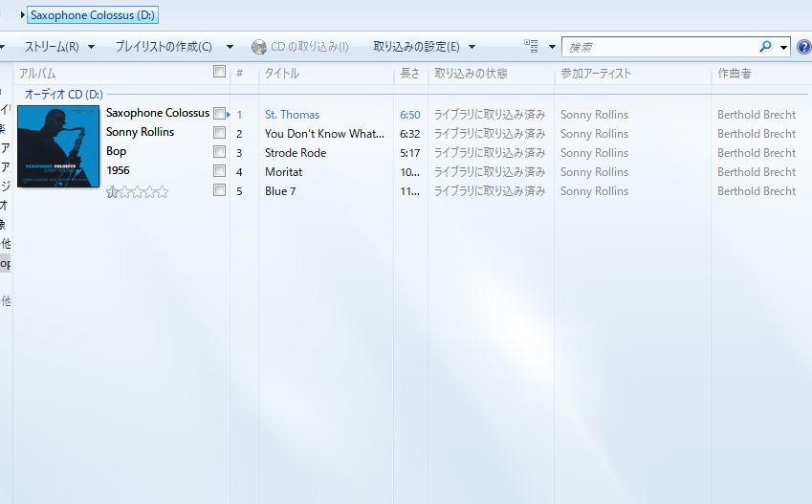Select the Saxophone Colossus album cover thumbnail
This screenshot has height=504, width=812.
[x=58, y=146]
